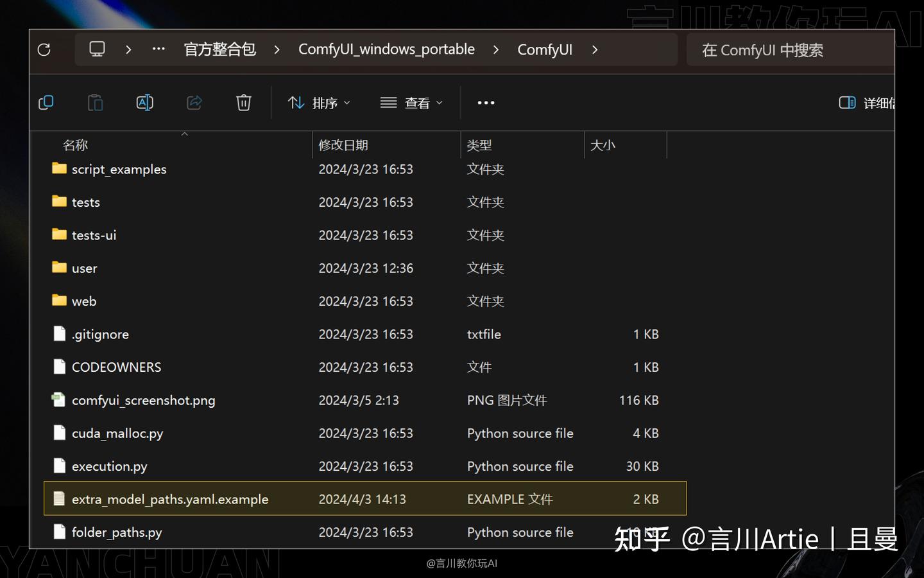Click the txtfile type cell

(x=484, y=335)
